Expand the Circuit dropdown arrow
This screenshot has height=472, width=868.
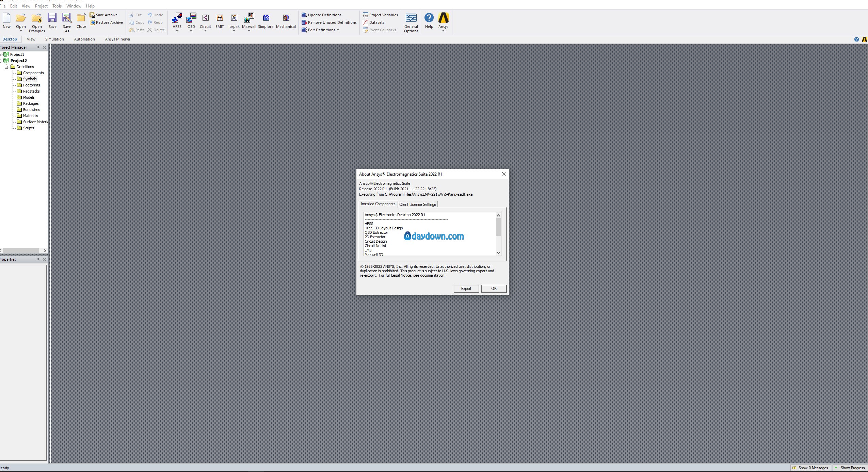[205, 31]
